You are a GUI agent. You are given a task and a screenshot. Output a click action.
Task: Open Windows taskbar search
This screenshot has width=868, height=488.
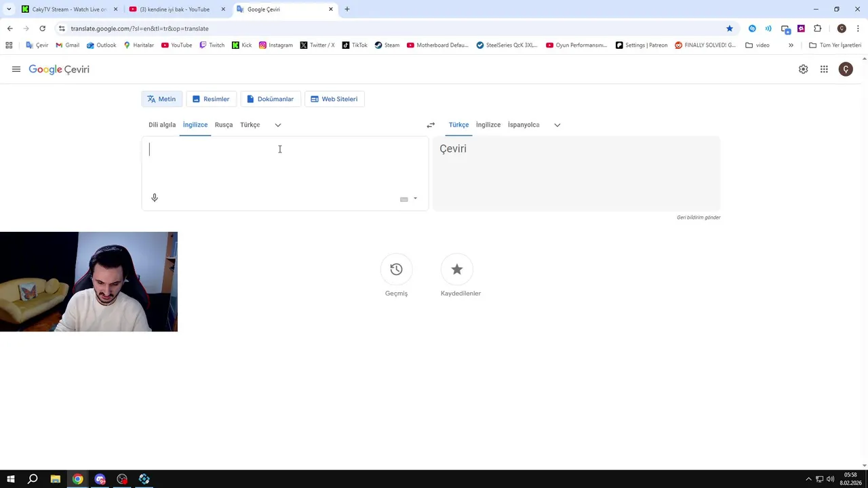coord(33,479)
